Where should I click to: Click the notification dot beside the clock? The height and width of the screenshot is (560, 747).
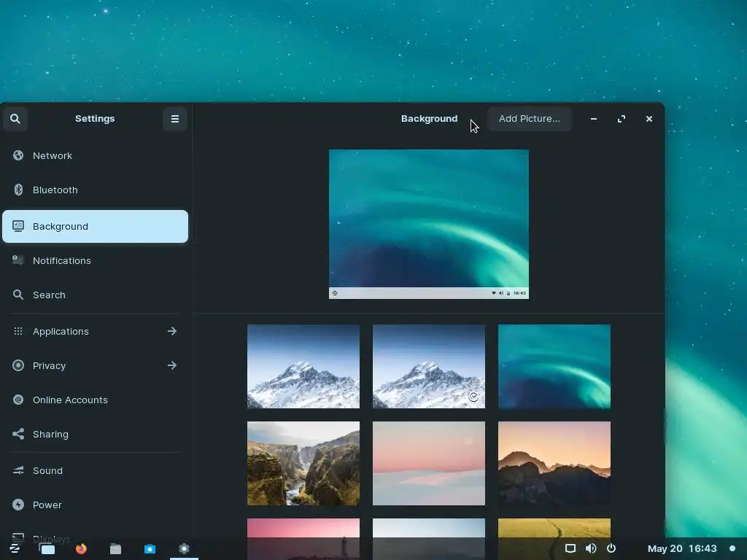(732, 548)
